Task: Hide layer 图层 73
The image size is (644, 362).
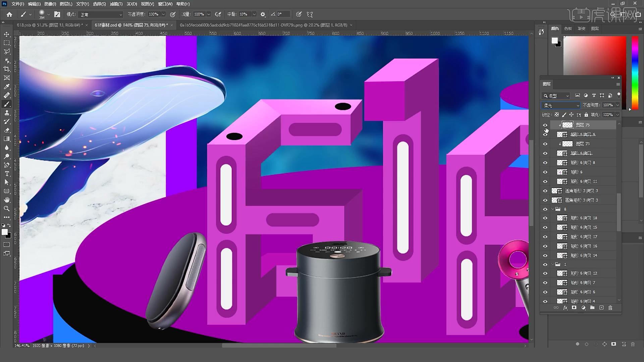Action: click(545, 144)
